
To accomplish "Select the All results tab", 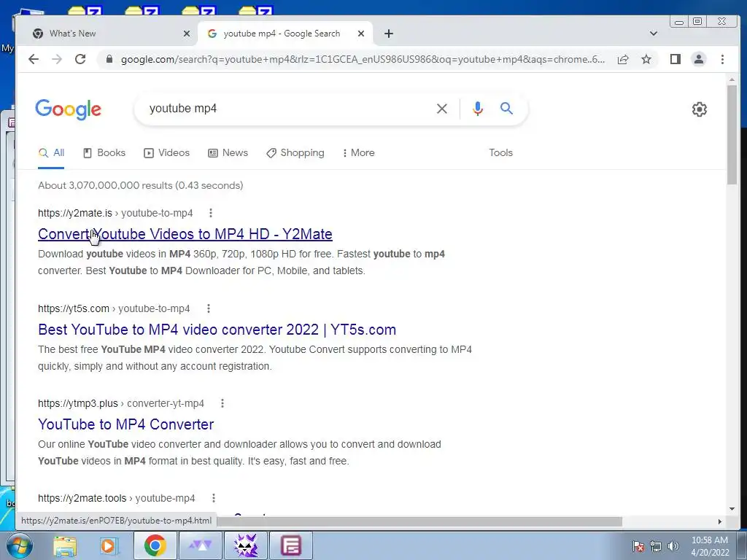I will point(51,153).
